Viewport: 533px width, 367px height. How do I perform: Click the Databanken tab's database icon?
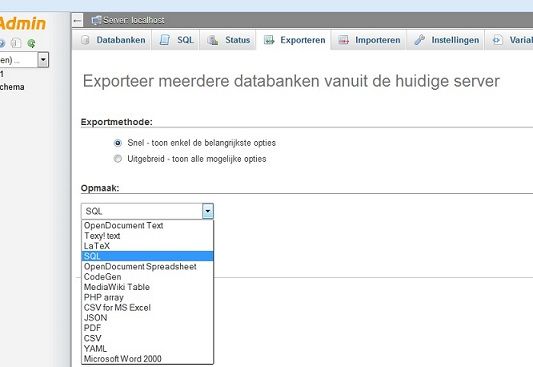pyautogui.click(x=85, y=40)
